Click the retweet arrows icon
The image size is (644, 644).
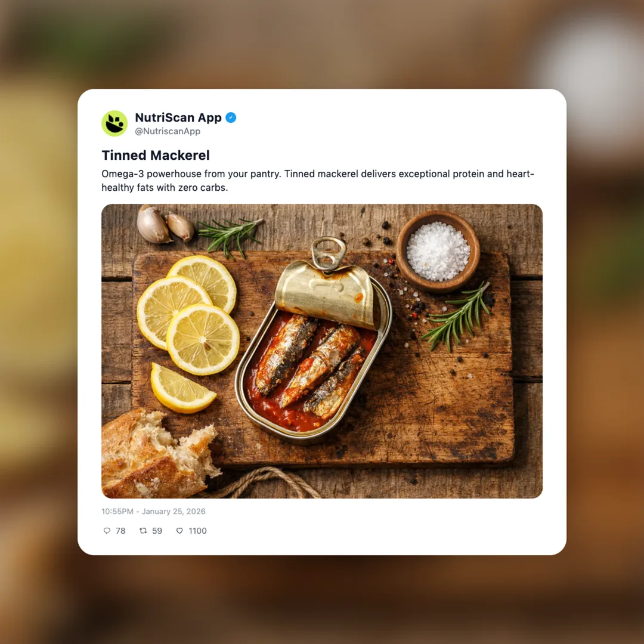click(x=143, y=531)
